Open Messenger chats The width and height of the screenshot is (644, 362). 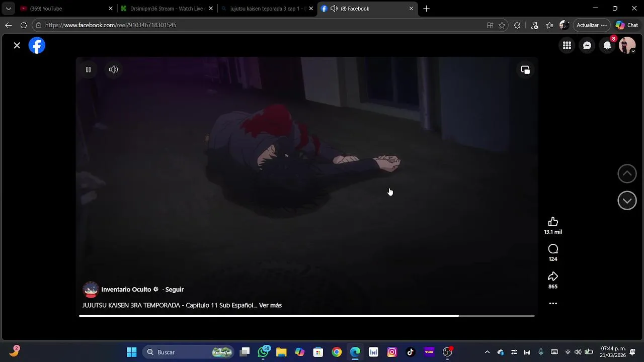[x=587, y=46]
